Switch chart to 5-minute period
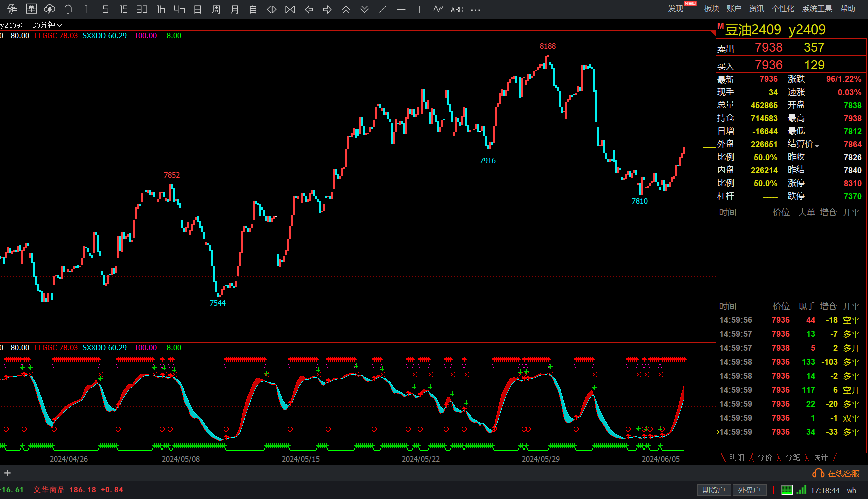Image resolution: width=868 pixels, height=499 pixels. pos(105,9)
